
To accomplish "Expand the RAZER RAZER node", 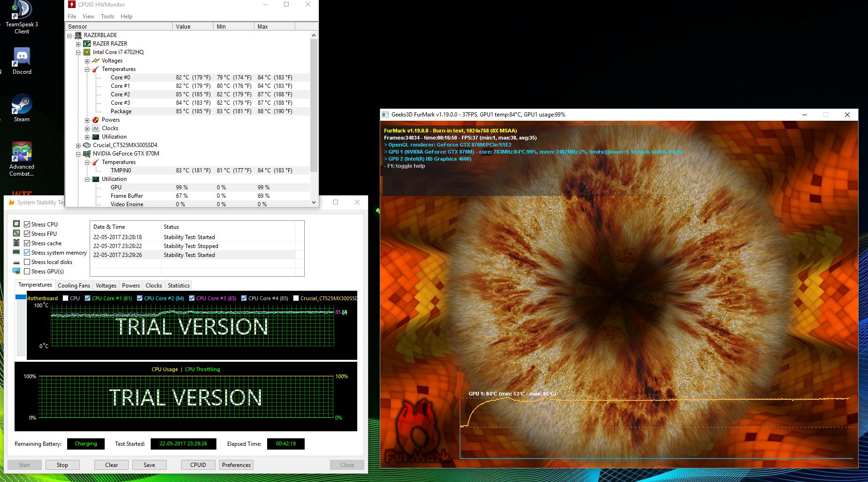I will (x=78, y=44).
